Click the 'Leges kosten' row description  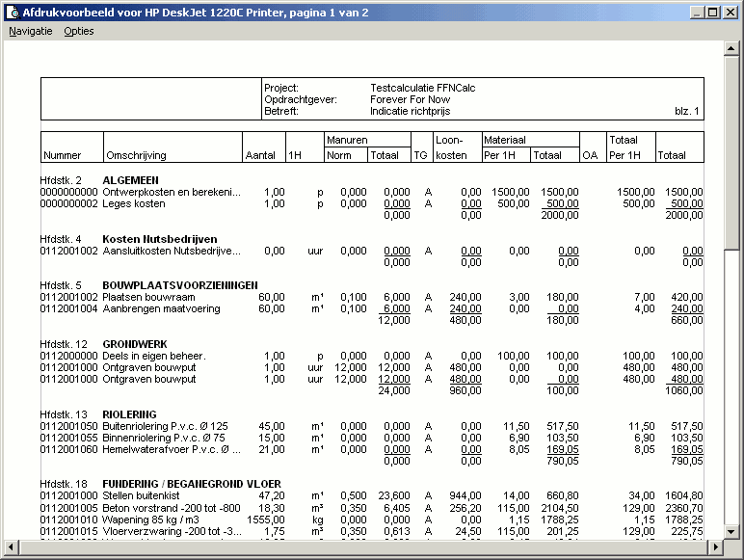(x=134, y=204)
